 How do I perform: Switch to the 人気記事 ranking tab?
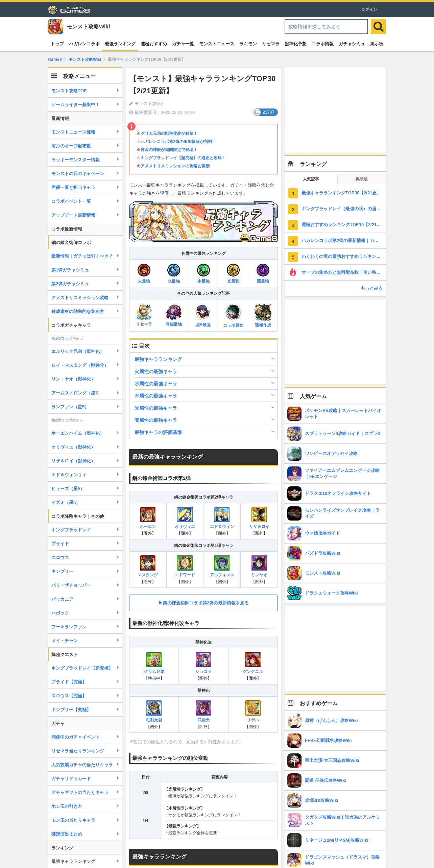tap(311, 179)
